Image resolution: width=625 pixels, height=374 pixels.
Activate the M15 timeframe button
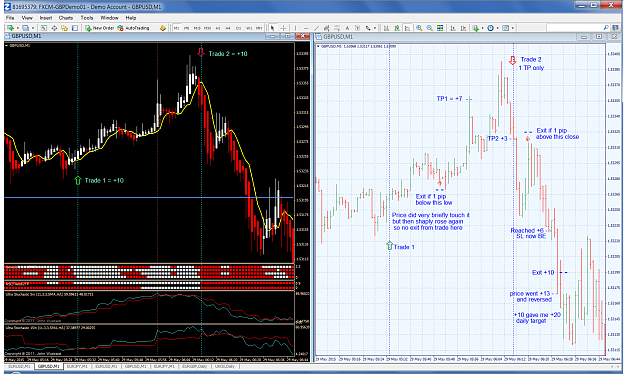[197, 28]
